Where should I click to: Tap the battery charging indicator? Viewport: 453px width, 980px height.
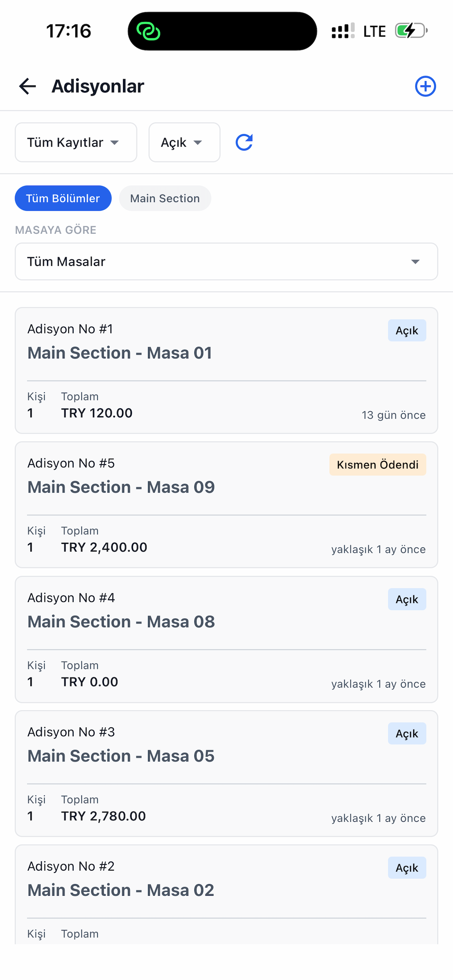point(411,31)
